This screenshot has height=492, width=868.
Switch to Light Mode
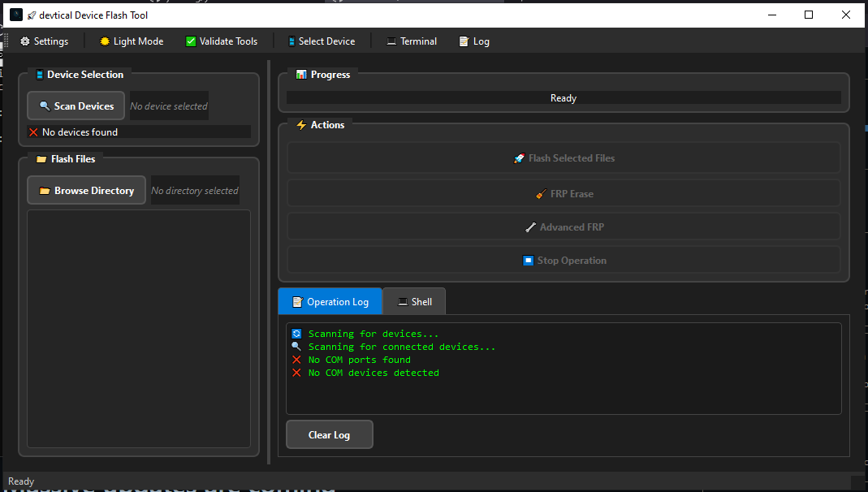[x=132, y=41]
